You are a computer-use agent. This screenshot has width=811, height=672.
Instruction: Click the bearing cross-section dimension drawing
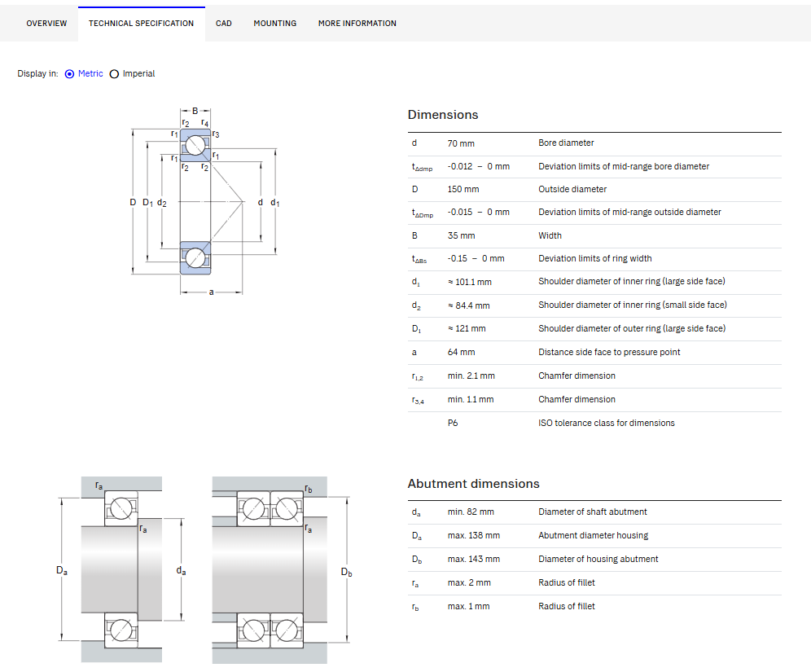(205, 201)
